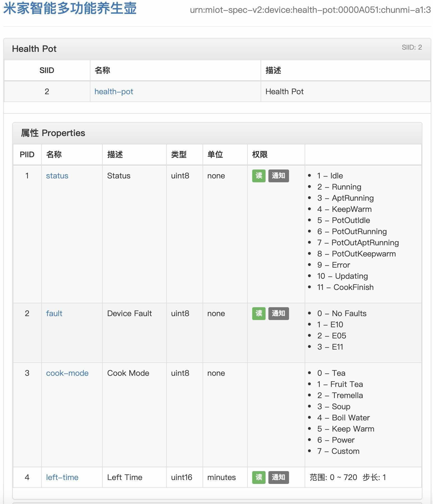
Task: Click the 读 badge in status row
Action: pyautogui.click(x=259, y=176)
